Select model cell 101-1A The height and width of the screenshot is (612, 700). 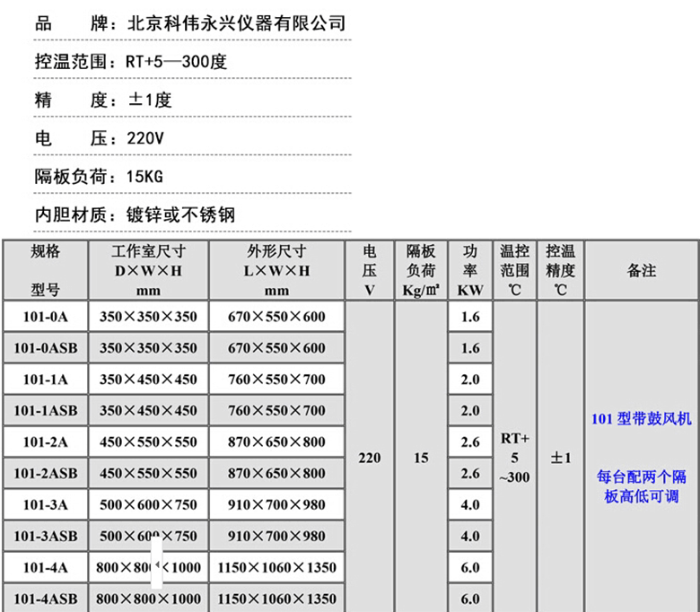pos(45,379)
